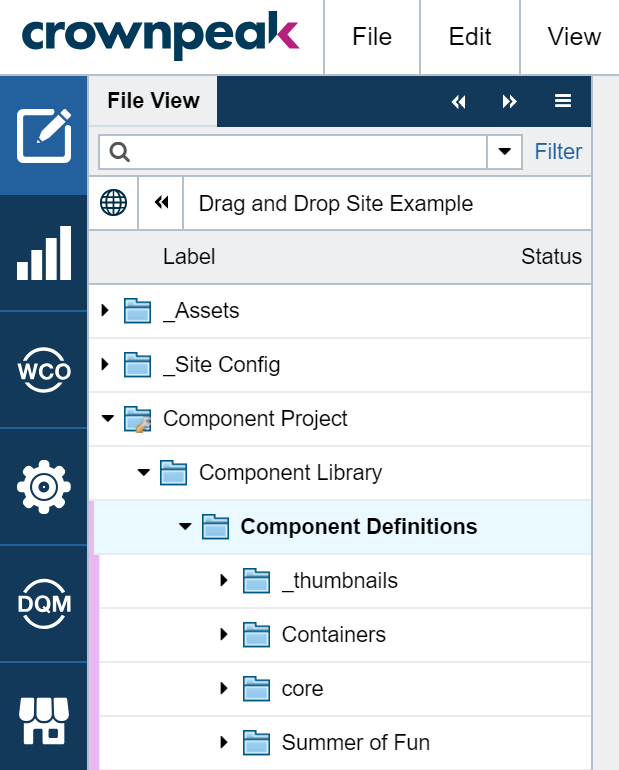Click the Component Library folder icon
Screen dimensions: 619x770
click(173, 472)
